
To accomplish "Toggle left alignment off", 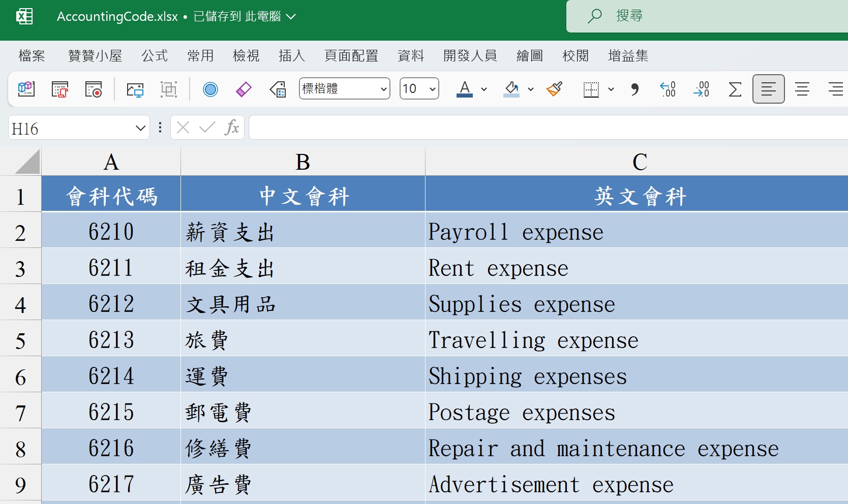I will coord(768,89).
